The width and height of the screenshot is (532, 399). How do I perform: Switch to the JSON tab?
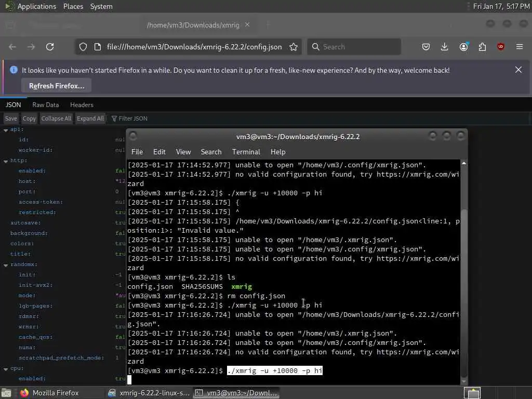pos(13,105)
